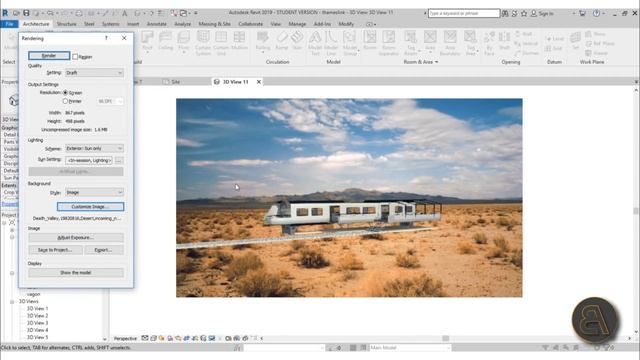Open the File tab
The width and height of the screenshot is (640, 360).
tap(9, 24)
